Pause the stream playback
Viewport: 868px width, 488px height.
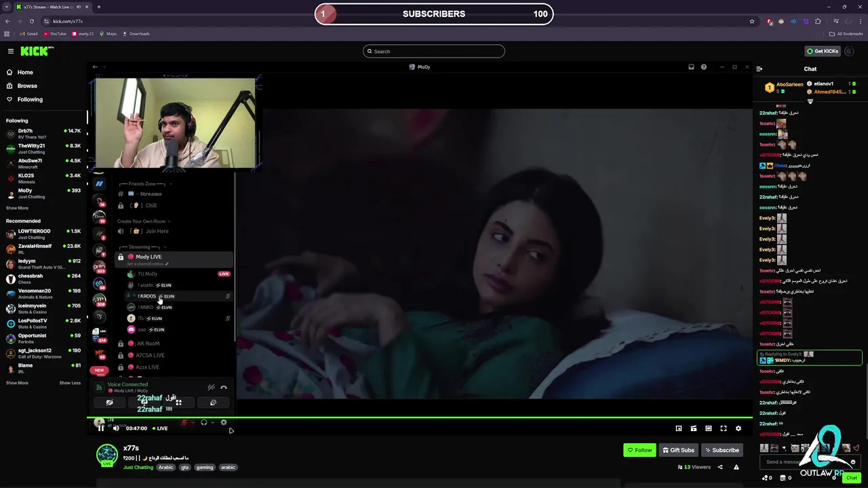101,428
